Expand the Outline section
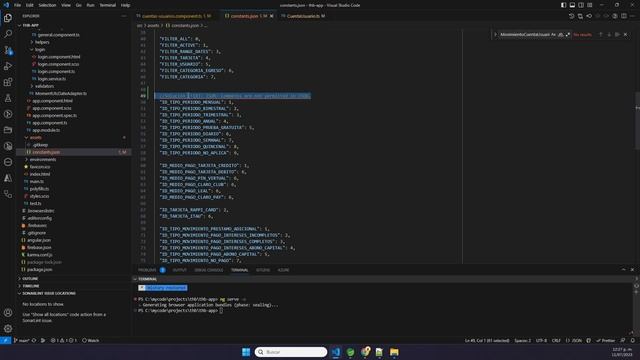640x360 pixels. (30, 279)
